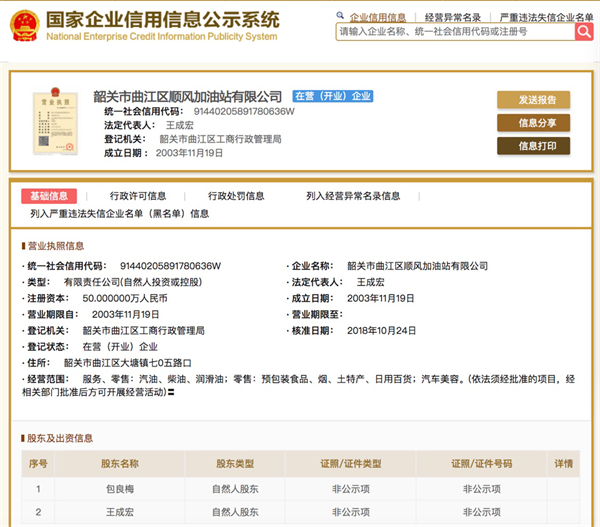
Task: Select the 经营异常名录 search tab
Action: [x=453, y=17]
